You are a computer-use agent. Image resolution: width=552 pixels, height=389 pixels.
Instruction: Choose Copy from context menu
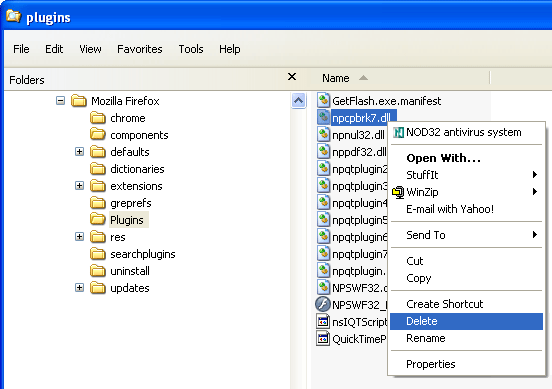click(x=466, y=278)
